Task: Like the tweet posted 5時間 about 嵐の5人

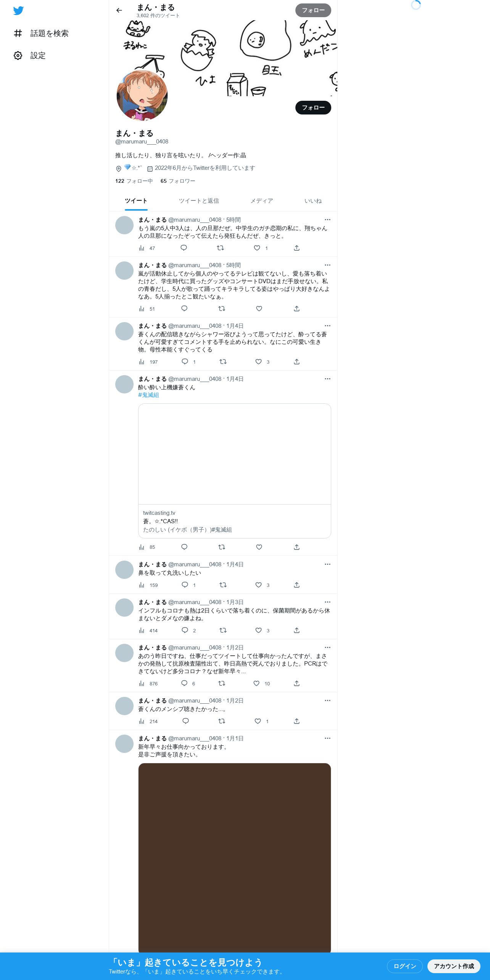Action: pos(257,248)
